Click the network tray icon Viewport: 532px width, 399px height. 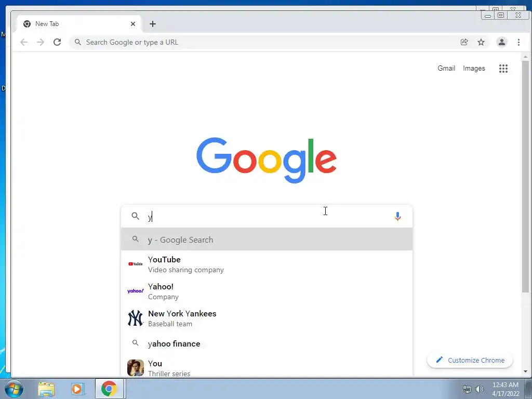coord(467,389)
